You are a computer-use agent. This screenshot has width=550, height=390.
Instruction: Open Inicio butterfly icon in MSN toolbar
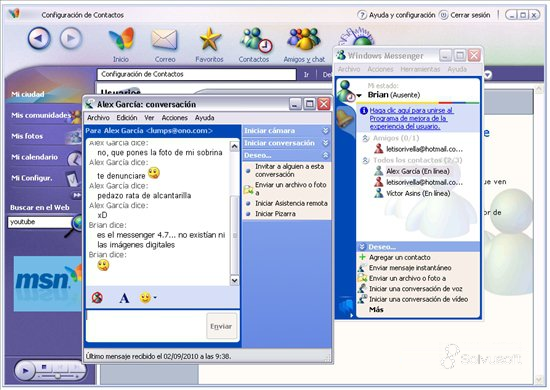tap(121, 39)
